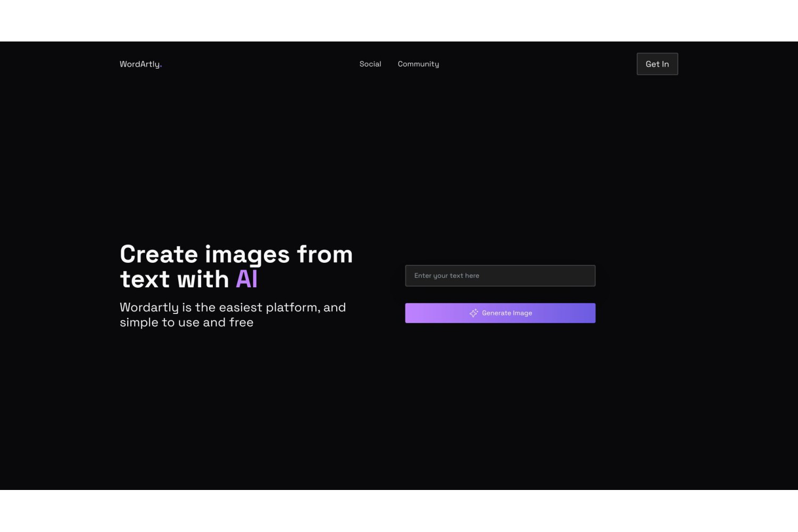Focus the 'Enter your text here' field
The image size is (798, 532).
click(500, 276)
